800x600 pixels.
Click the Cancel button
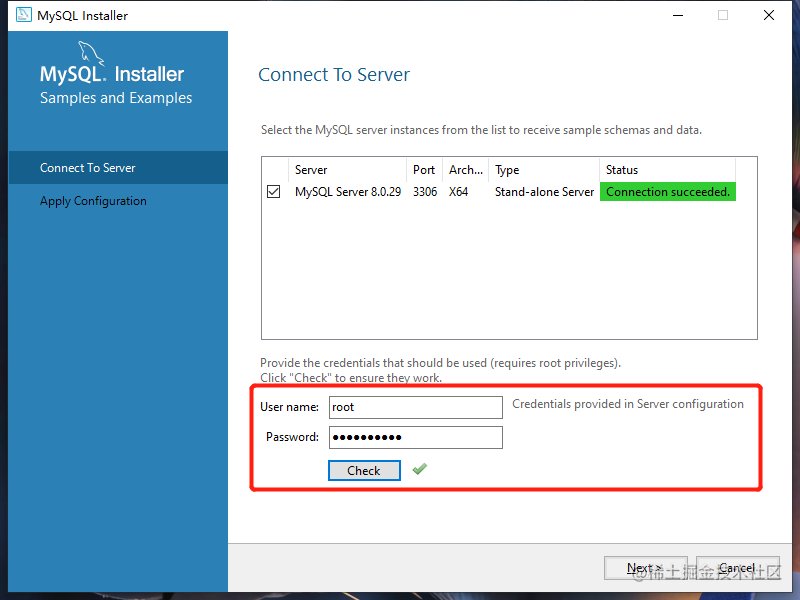[x=738, y=568]
